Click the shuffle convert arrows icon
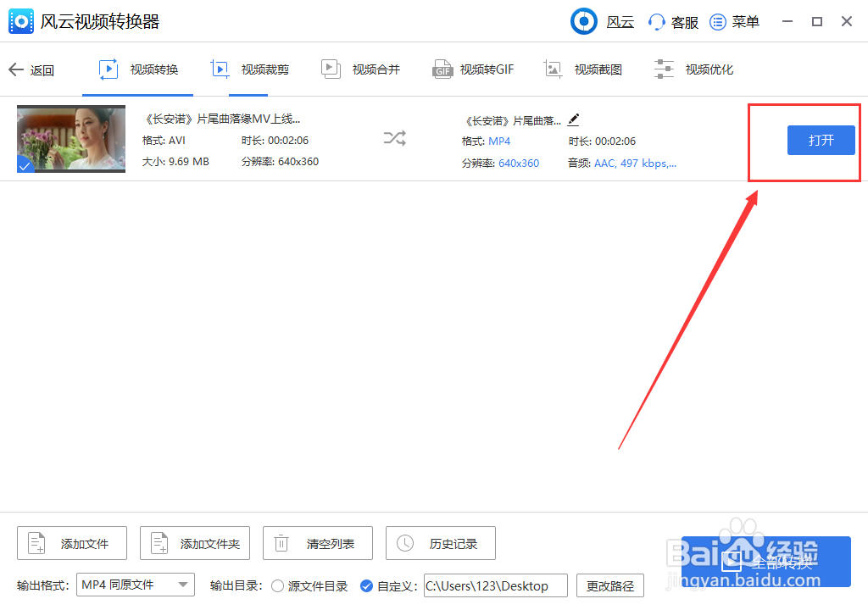This screenshot has height=610, width=868. click(x=395, y=138)
